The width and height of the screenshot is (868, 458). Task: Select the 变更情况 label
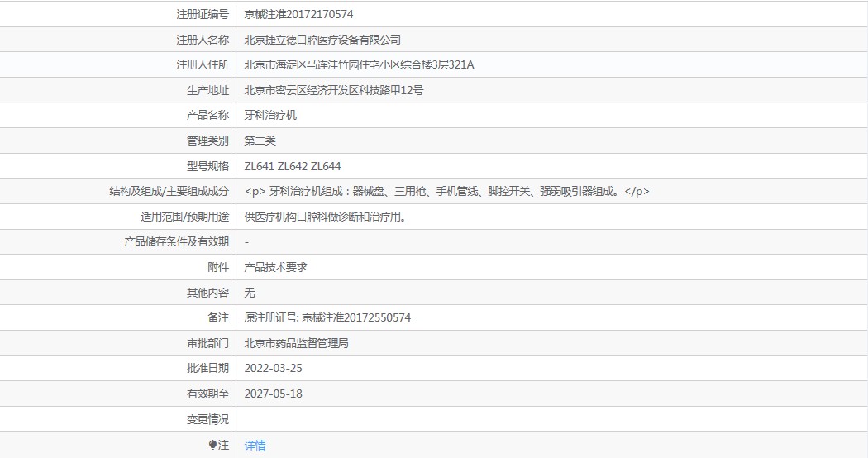pos(207,419)
